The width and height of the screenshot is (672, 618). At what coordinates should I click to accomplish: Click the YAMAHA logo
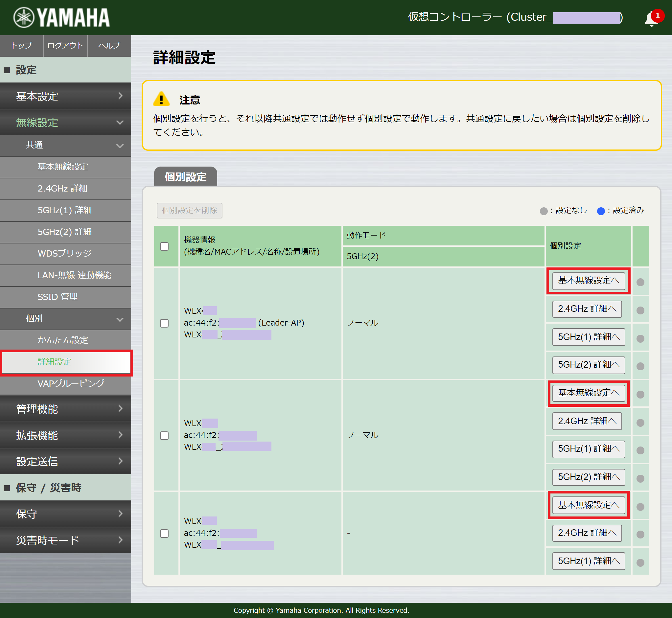[x=60, y=17]
